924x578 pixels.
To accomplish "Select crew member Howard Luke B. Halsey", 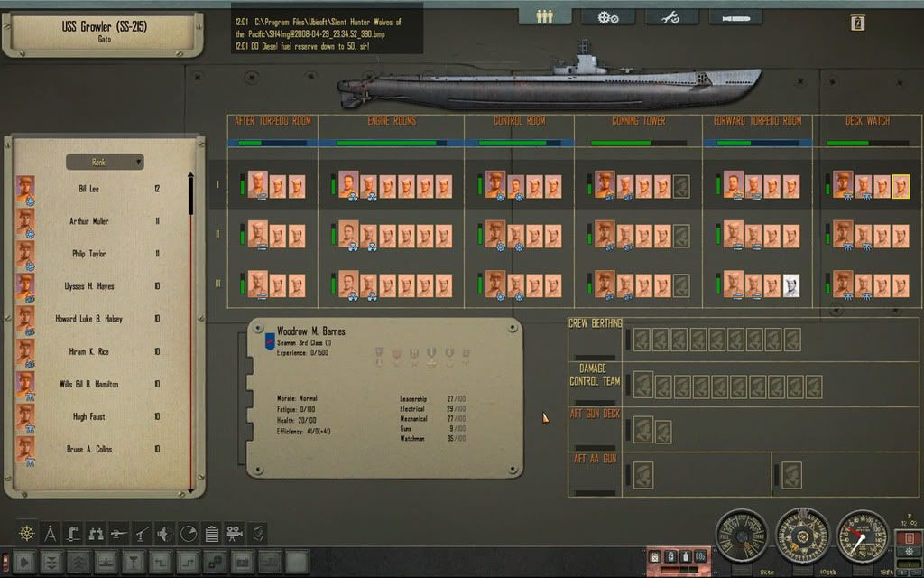I will [89, 319].
